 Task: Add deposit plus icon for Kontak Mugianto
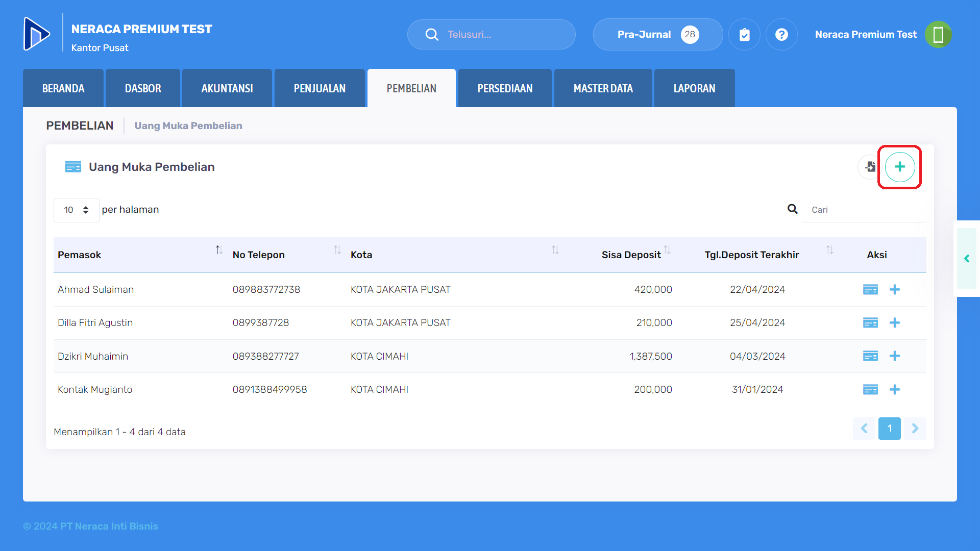pyautogui.click(x=894, y=390)
